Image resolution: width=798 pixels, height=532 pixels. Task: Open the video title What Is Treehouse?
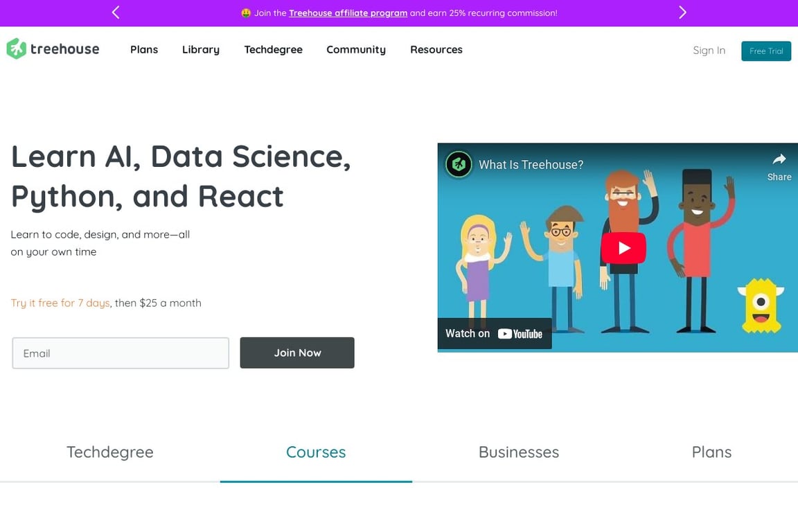point(531,164)
